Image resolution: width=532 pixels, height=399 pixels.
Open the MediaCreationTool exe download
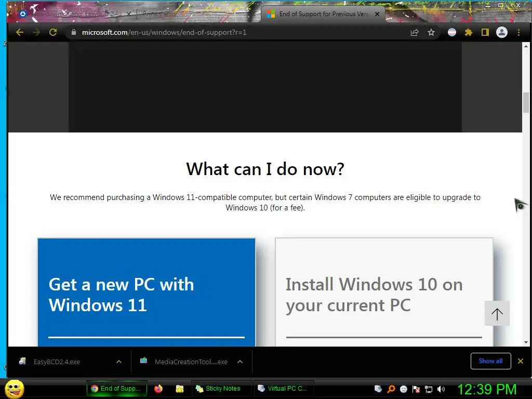184,362
